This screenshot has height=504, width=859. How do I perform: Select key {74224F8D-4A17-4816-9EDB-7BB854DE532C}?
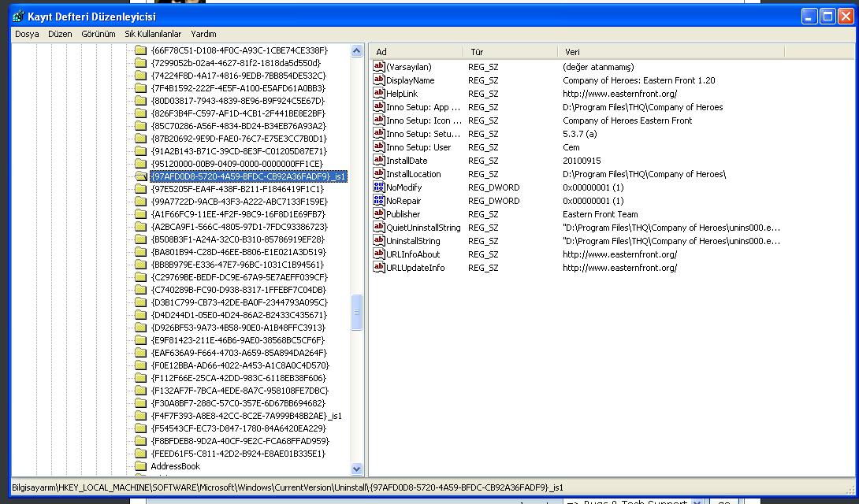pos(238,76)
